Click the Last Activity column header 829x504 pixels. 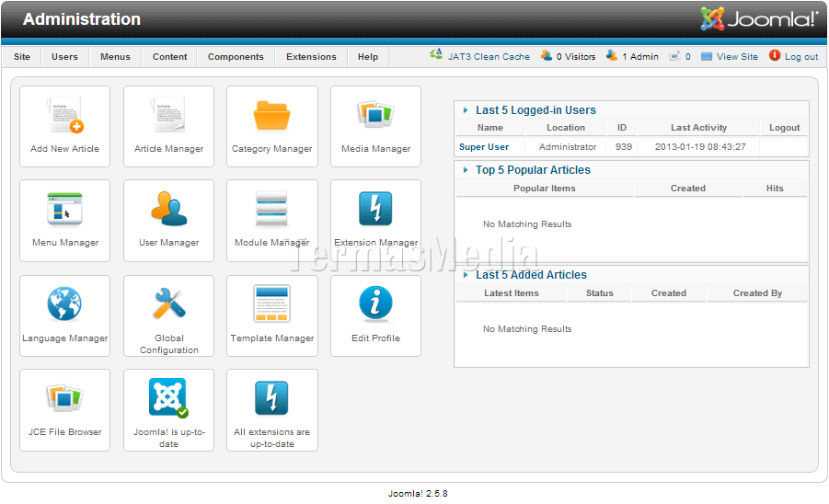[x=698, y=128]
